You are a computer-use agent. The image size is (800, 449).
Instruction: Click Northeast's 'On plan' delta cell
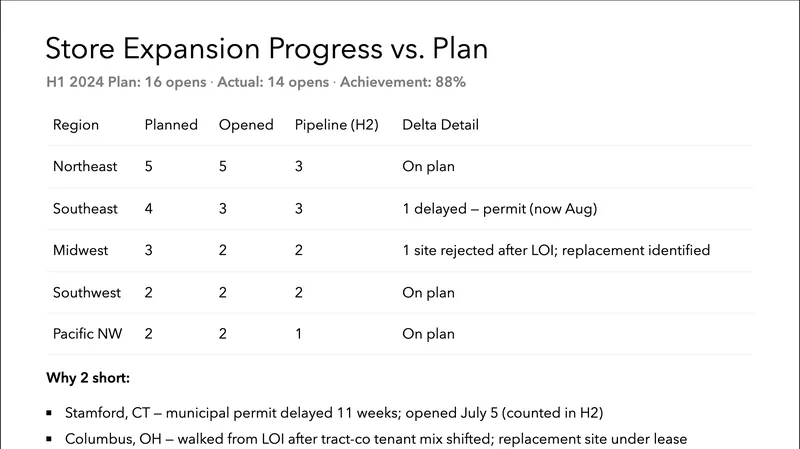(x=428, y=167)
